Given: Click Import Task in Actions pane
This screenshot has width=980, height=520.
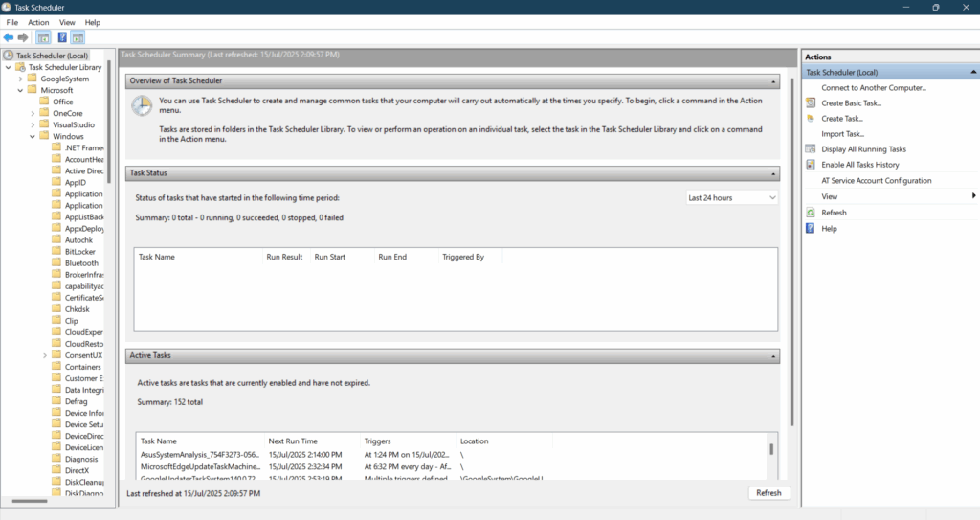Looking at the screenshot, I should pyautogui.click(x=842, y=134).
